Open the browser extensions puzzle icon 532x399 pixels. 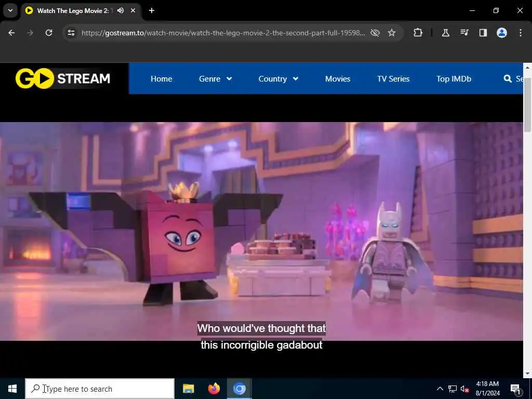pos(418,33)
